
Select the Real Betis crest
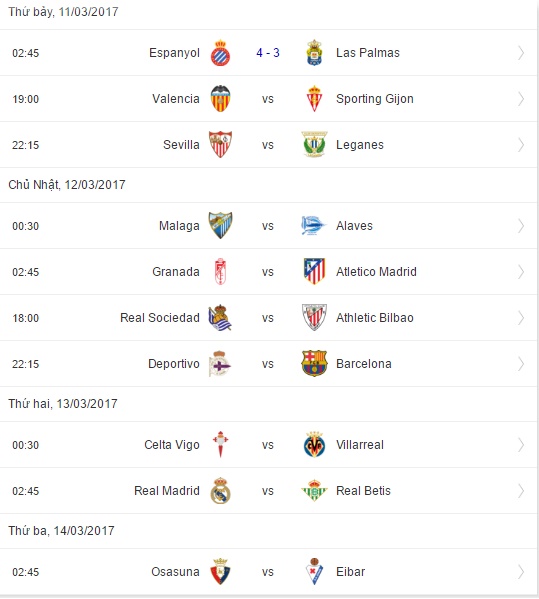[x=314, y=491]
